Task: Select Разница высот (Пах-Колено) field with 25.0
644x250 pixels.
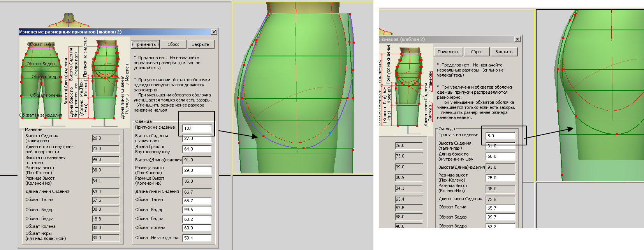Action: 500,178
